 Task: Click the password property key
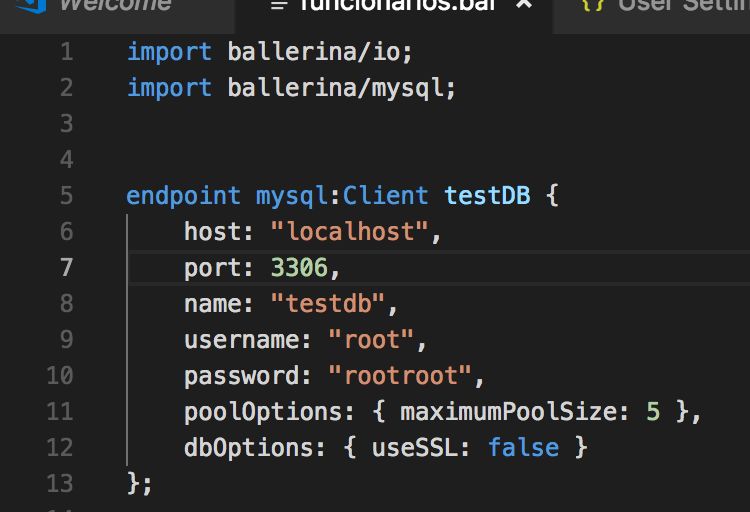tap(242, 376)
